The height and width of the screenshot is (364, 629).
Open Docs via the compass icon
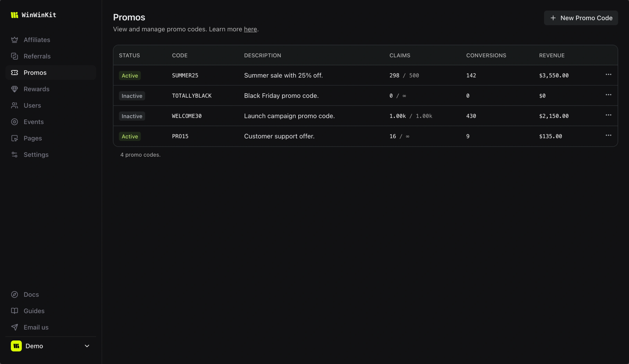pyautogui.click(x=15, y=294)
